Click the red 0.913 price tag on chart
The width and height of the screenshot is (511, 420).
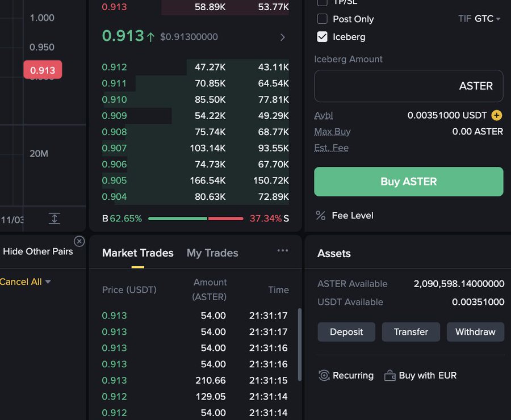click(41, 69)
